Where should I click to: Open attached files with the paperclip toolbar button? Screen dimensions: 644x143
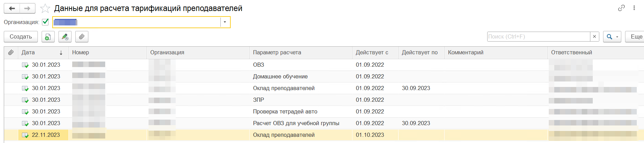81,37
